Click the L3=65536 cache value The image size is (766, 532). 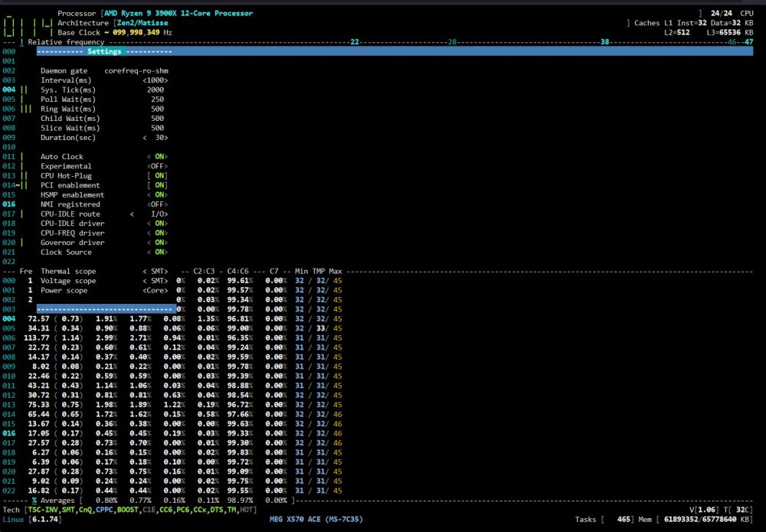(x=725, y=33)
